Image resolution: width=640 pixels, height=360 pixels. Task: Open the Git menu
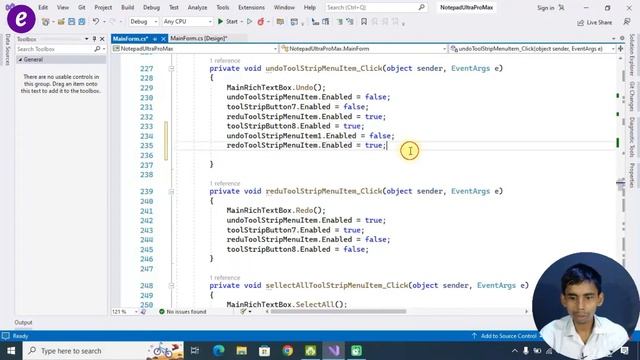[x=82, y=7]
